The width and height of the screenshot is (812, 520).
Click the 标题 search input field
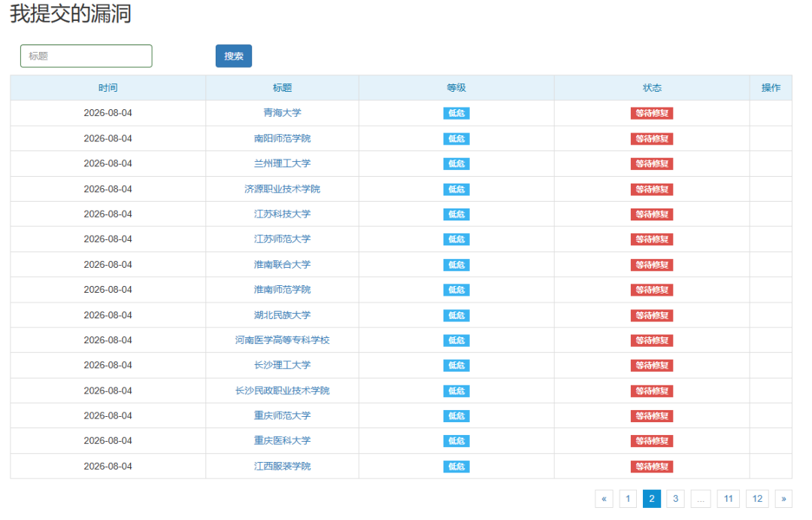[86, 56]
